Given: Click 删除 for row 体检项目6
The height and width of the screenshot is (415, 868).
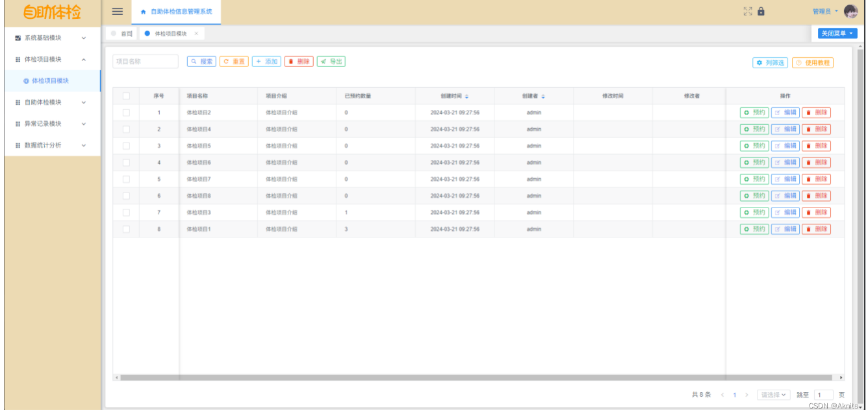Looking at the screenshot, I should (817, 162).
